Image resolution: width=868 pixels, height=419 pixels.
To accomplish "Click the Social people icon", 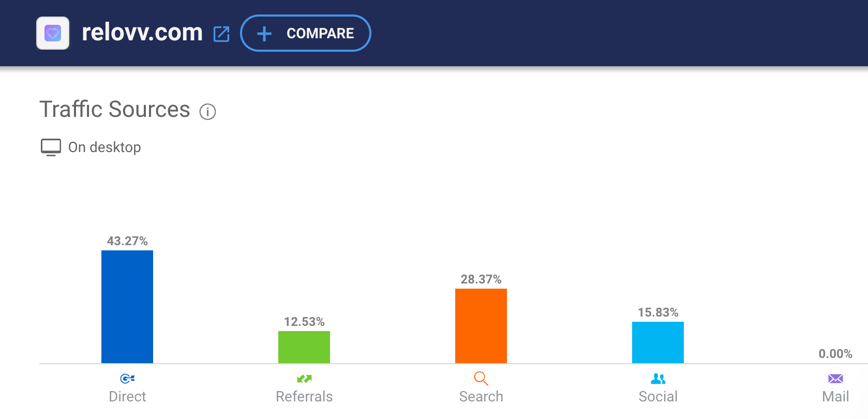I will [658, 379].
